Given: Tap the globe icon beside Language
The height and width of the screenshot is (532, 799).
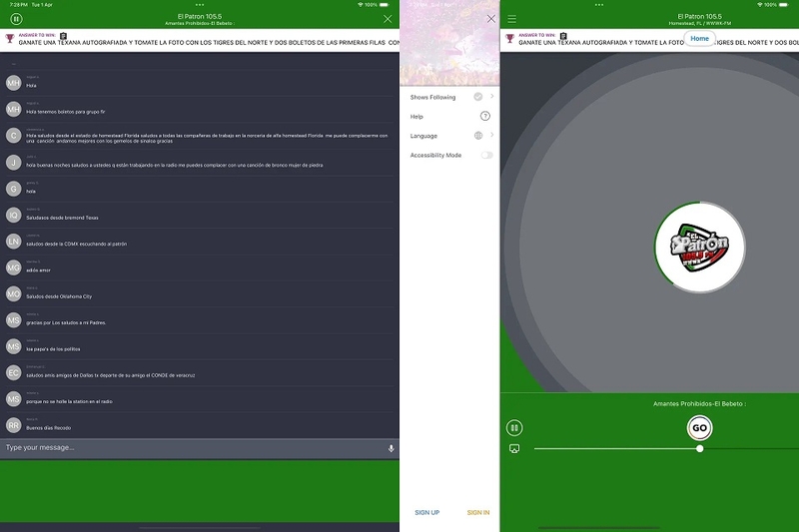Looking at the screenshot, I should [x=478, y=136].
